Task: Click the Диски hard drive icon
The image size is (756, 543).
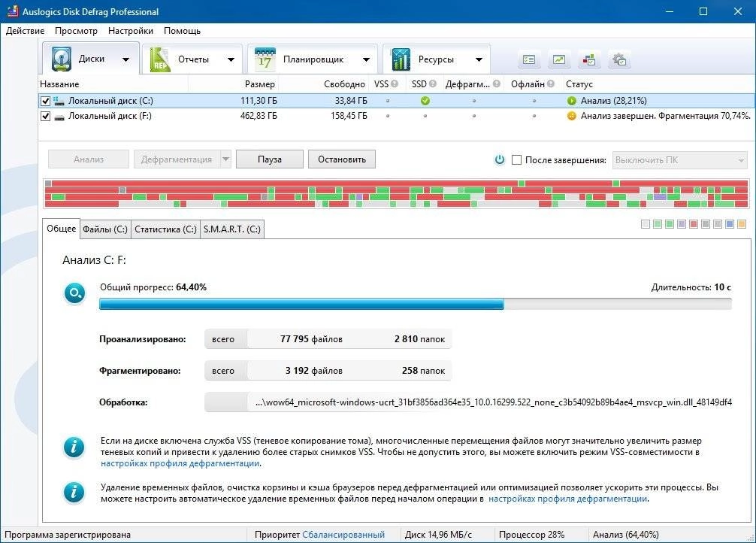Action: 61,59
